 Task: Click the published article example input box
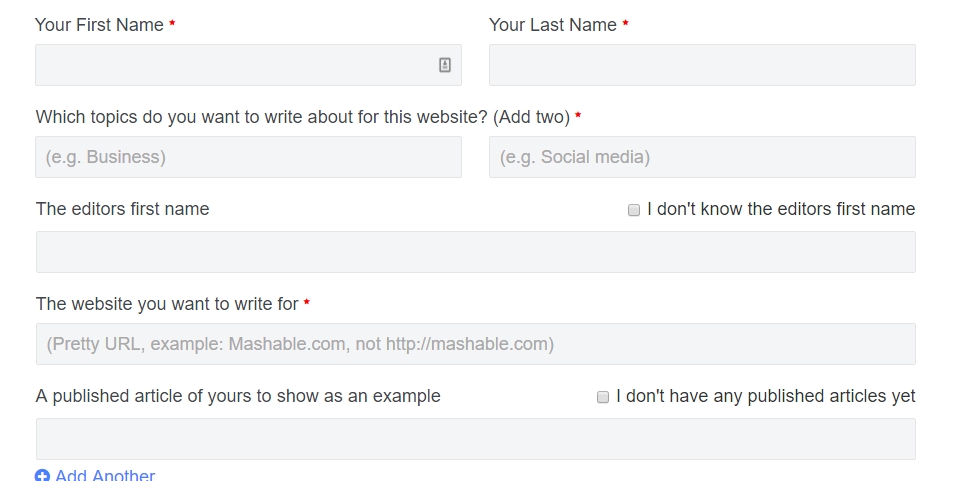pos(475,439)
